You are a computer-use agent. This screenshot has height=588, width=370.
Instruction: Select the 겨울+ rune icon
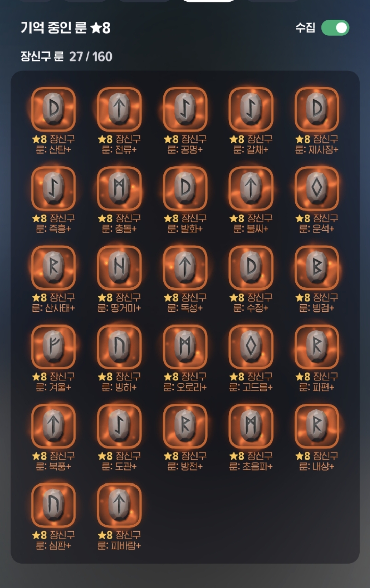[53, 346]
